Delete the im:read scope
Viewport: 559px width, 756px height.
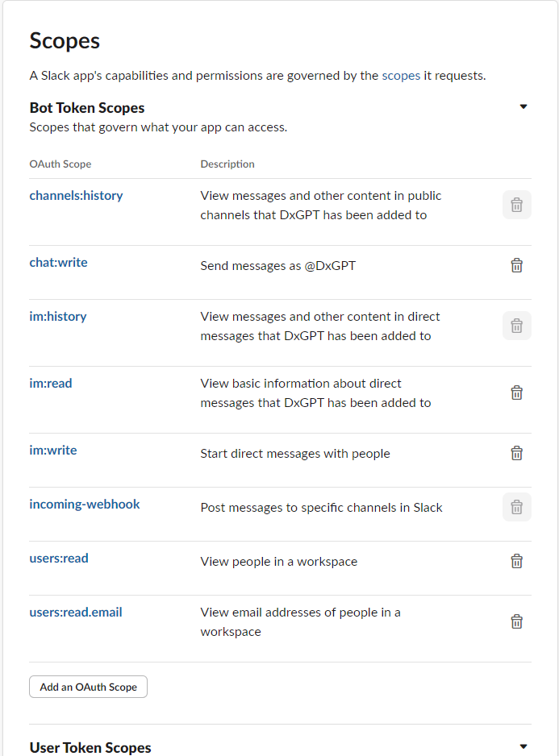click(517, 393)
